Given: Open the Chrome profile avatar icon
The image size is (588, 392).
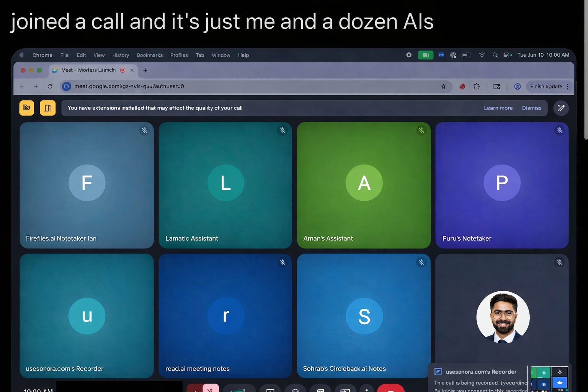Looking at the screenshot, I should (517, 87).
